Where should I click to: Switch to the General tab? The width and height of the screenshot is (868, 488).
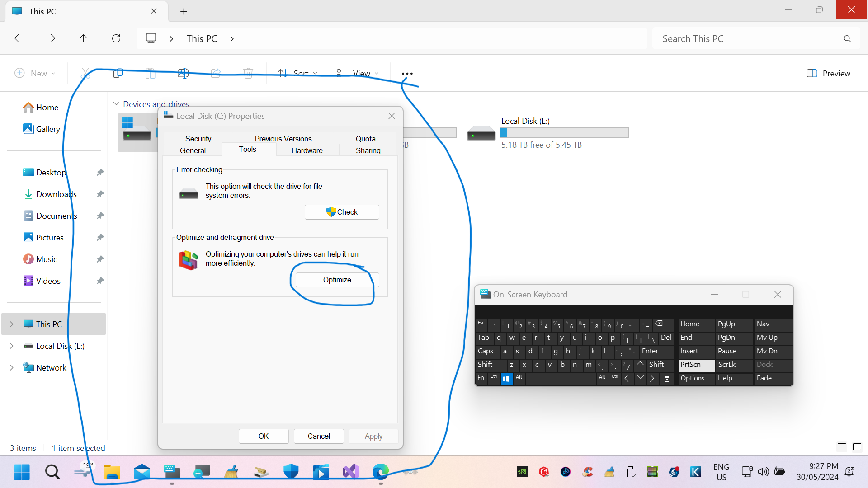tap(193, 150)
